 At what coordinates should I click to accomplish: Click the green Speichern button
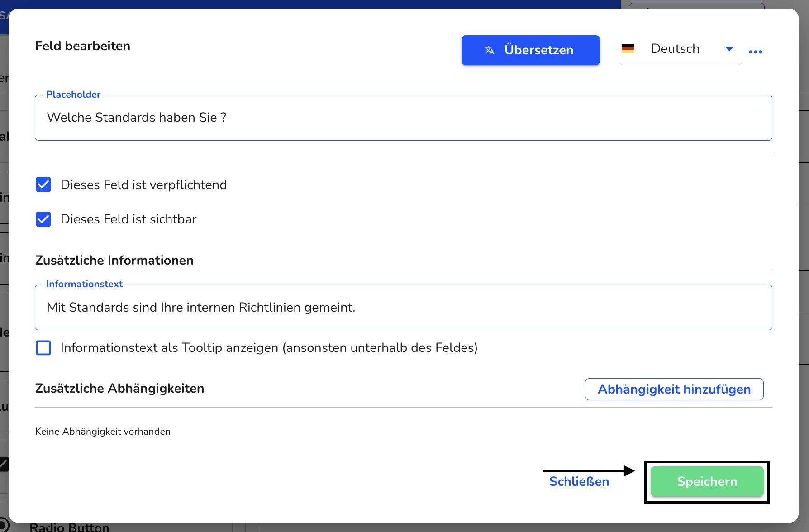click(707, 482)
